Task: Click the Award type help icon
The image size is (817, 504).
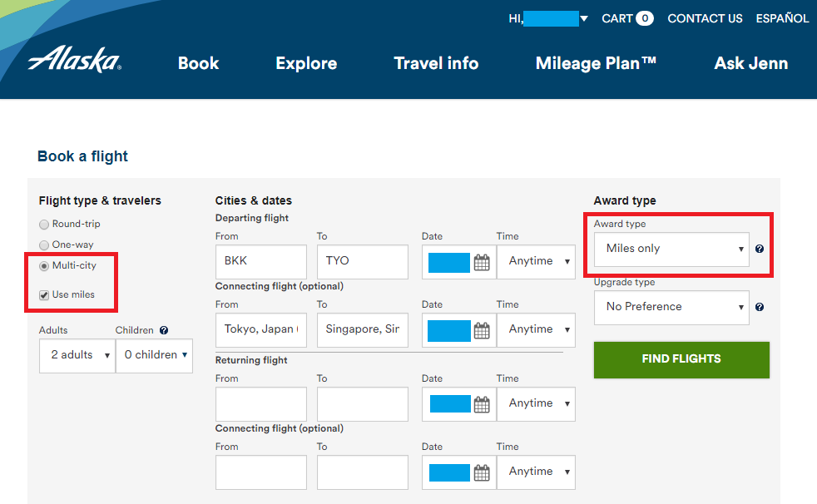Action: 759,249
